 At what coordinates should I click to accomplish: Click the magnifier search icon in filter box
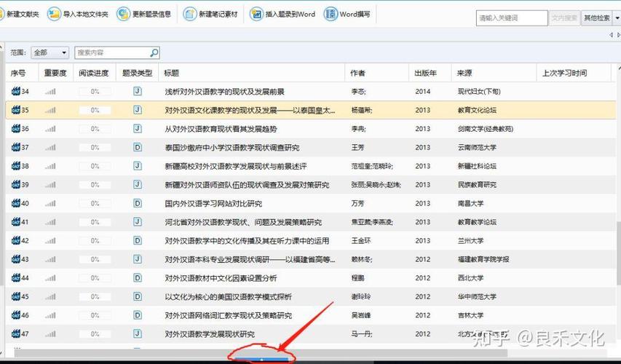(x=154, y=52)
